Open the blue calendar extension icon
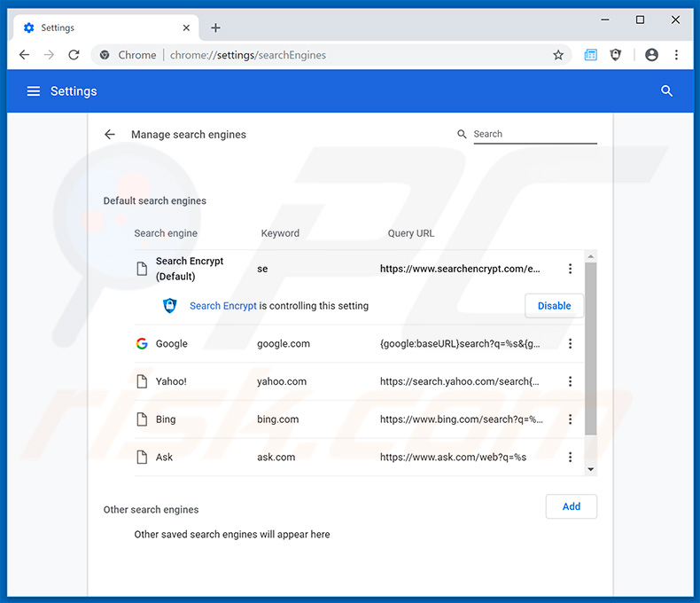The width and height of the screenshot is (700, 603). point(591,55)
